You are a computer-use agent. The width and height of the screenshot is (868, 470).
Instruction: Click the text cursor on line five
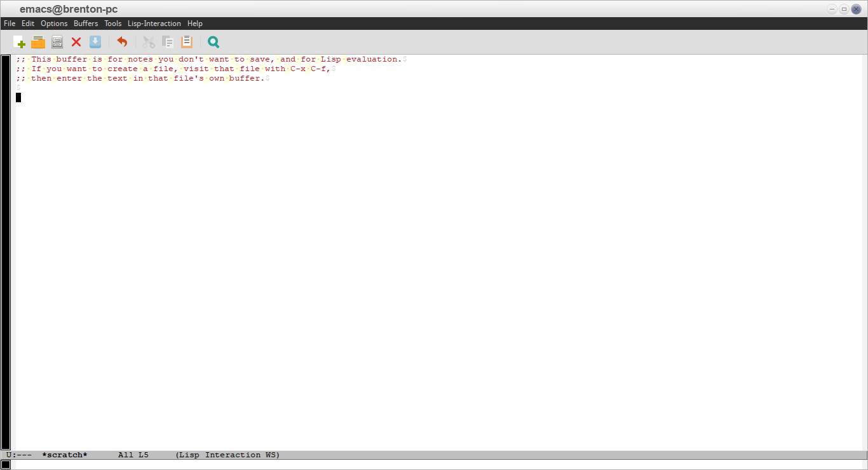tap(18, 97)
